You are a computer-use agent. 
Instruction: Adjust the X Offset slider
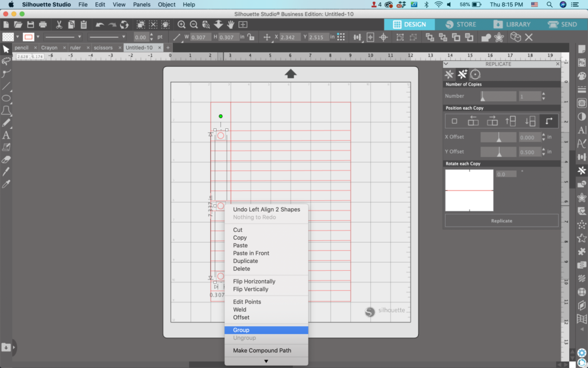498,137
